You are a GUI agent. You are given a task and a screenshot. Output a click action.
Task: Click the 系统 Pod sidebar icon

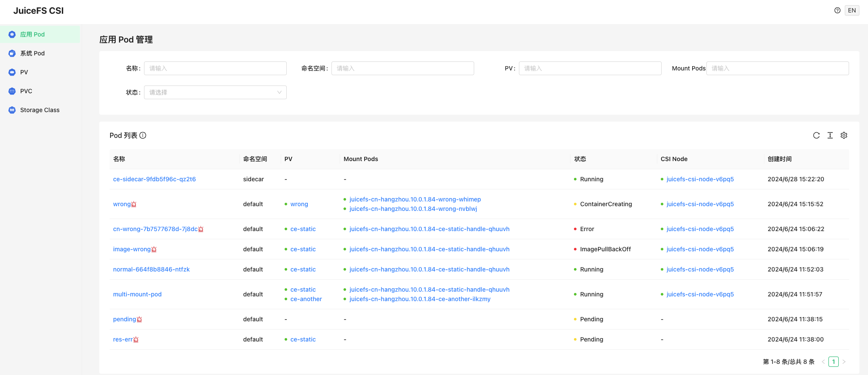(x=12, y=53)
